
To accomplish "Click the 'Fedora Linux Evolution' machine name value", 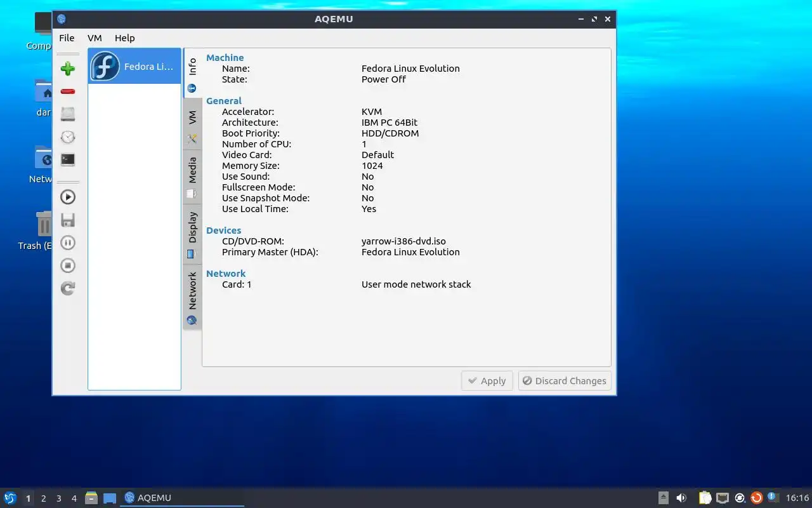I will (410, 69).
